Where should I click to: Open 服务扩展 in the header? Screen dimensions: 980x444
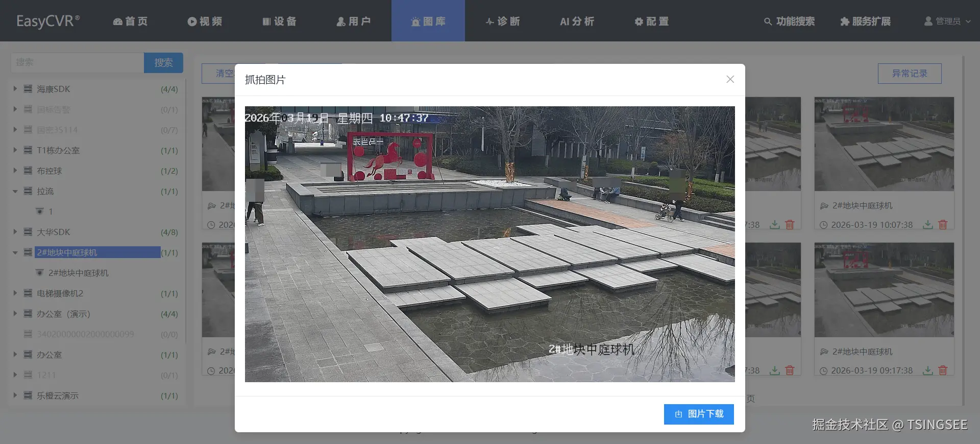coord(866,21)
